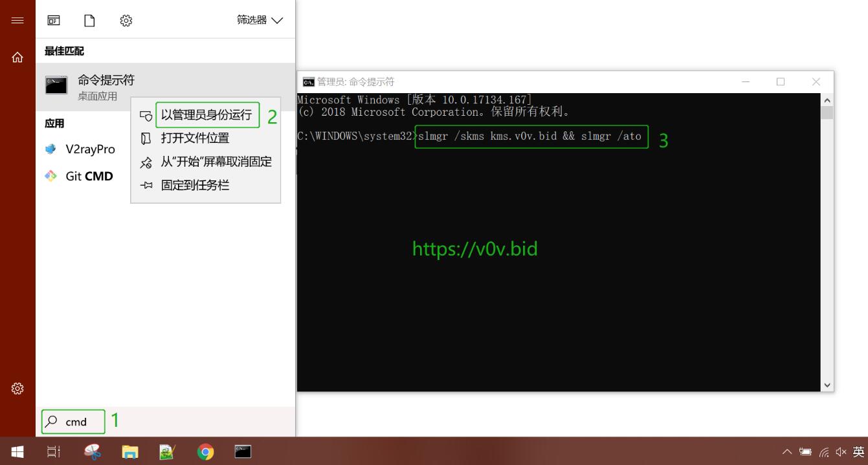Launch Chrome from the taskbar

205,451
